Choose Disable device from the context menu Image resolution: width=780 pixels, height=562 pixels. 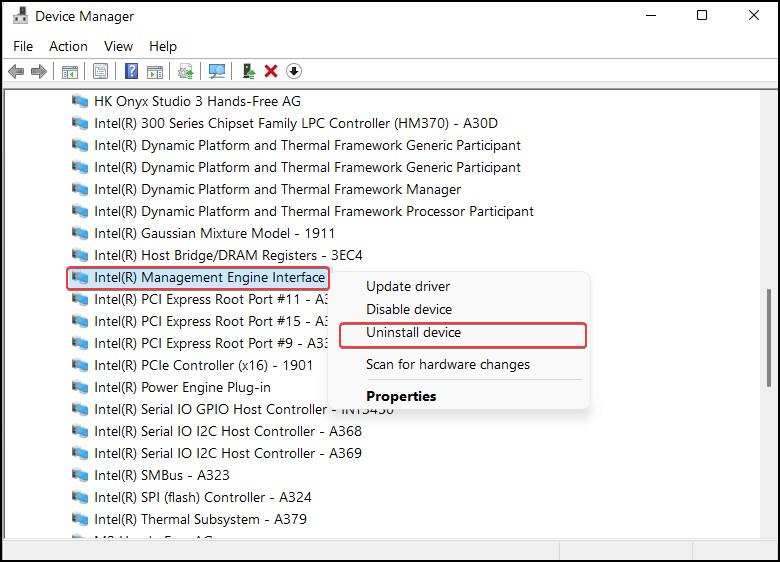click(x=409, y=309)
